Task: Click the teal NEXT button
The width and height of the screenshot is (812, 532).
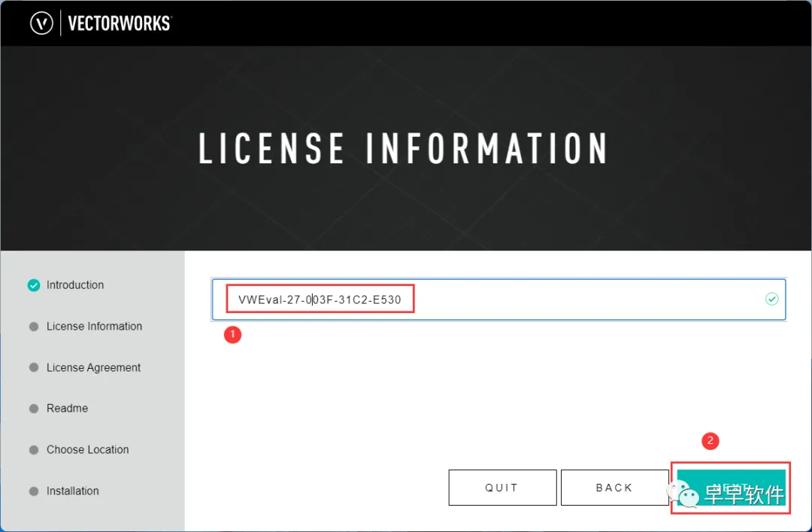Action: tap(732, 488)
